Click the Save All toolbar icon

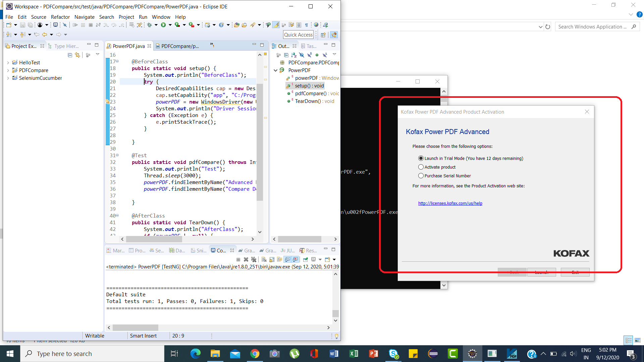pos(30,25)
